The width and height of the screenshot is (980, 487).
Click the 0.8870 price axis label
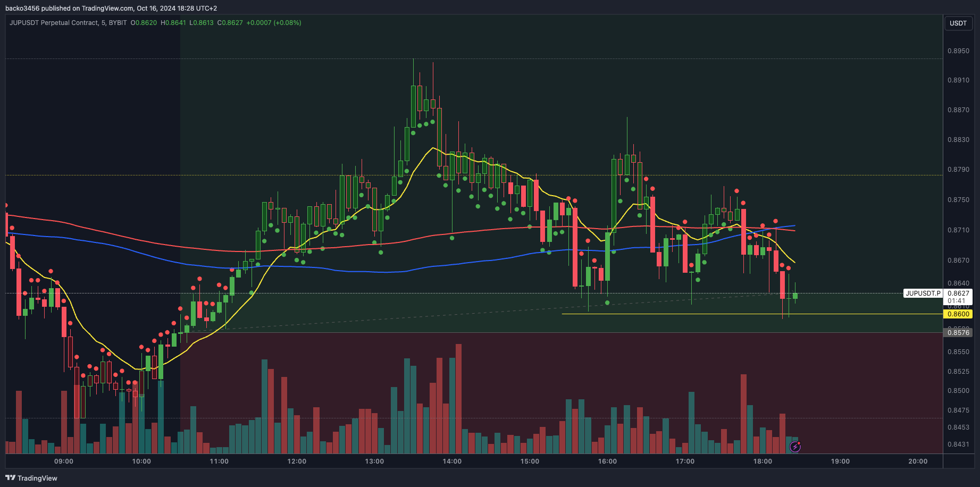[x=958, y=110]
